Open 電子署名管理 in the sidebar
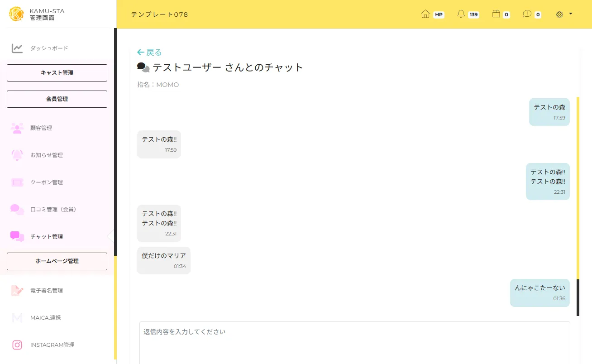The image size is (592, 364). [46, 291]
